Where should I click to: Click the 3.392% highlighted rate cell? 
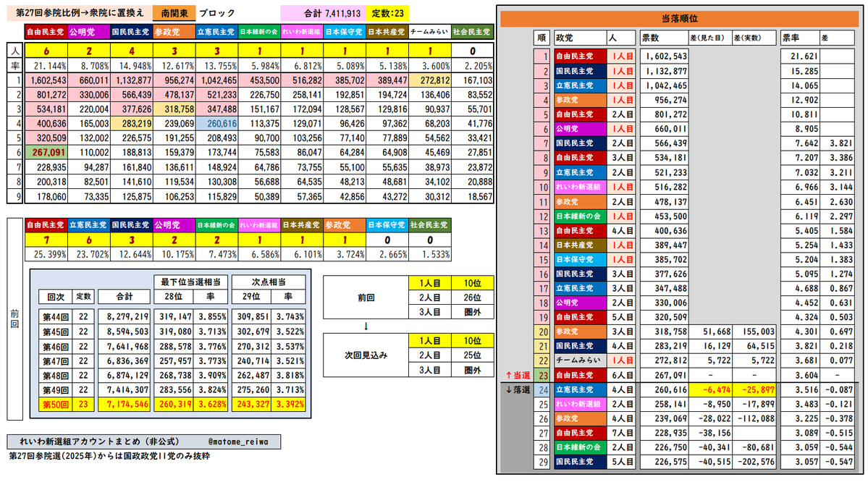(x=289, y=405)
